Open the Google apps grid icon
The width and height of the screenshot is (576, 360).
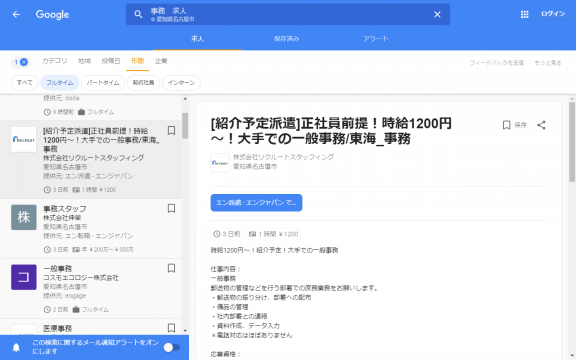[525, 14]
